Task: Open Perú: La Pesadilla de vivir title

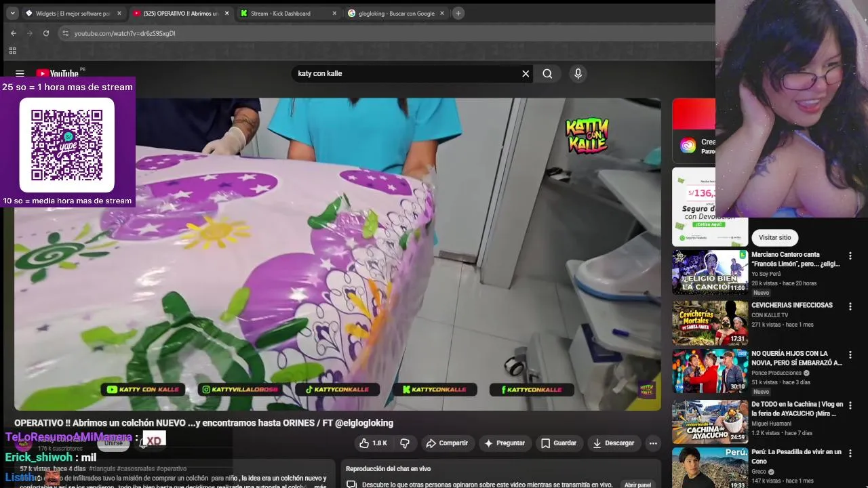Action: (x=796, y=457)
